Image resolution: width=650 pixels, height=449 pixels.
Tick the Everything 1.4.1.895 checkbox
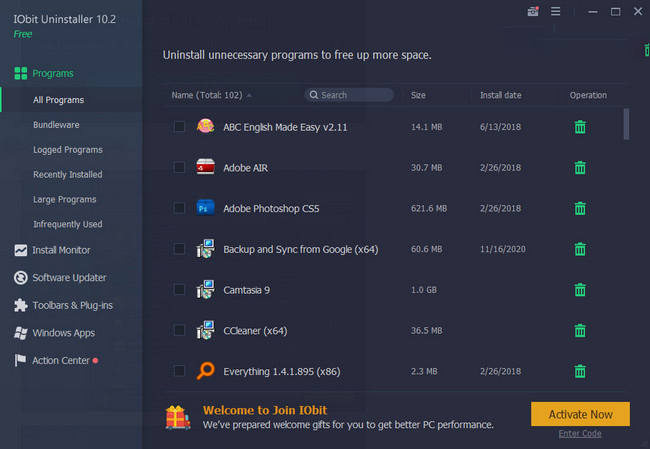179,371
